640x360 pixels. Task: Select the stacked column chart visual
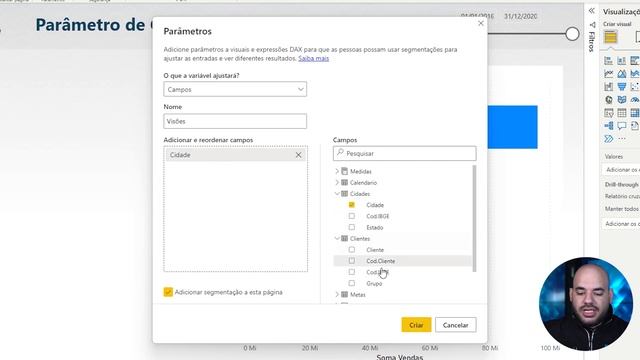click(622, 61)
